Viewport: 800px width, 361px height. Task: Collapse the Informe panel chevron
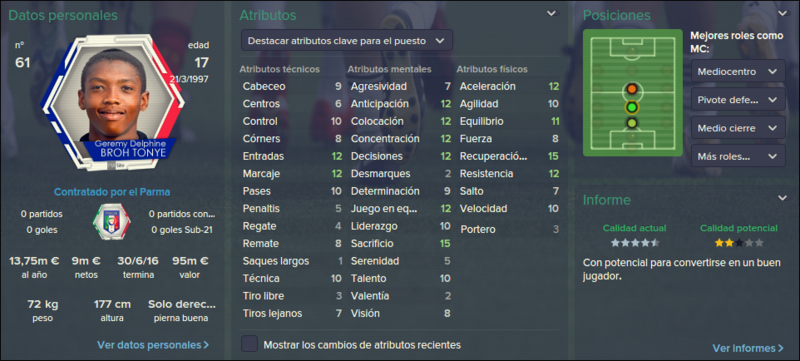[x=783, y=198]
